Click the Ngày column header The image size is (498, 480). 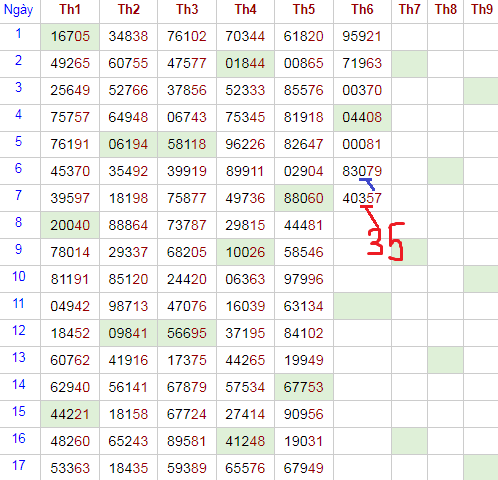[19, 10]
